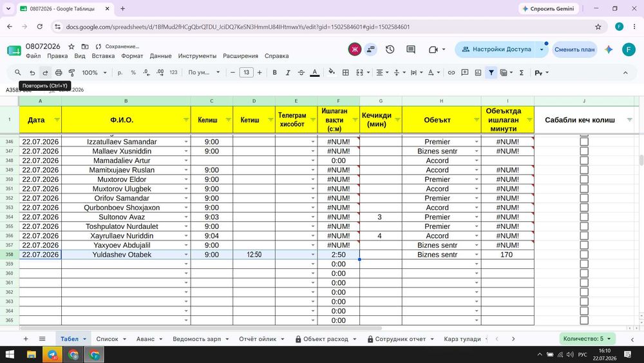Open the search menus magnifier tool

[x=17, y=72]
